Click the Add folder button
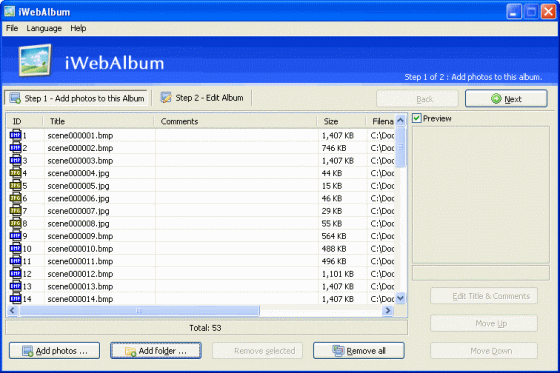560x373 pixels. click(156, 351)
